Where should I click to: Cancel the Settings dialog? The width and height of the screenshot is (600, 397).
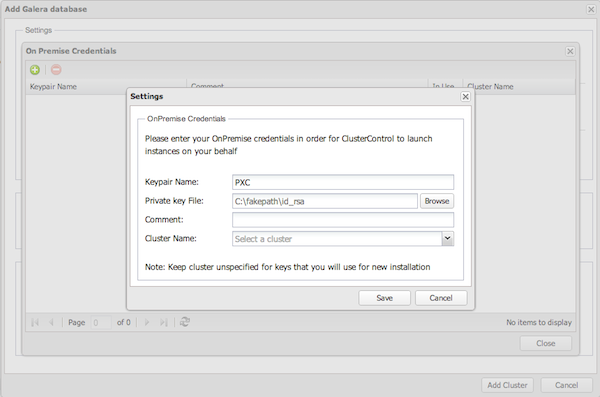point(441,298)
